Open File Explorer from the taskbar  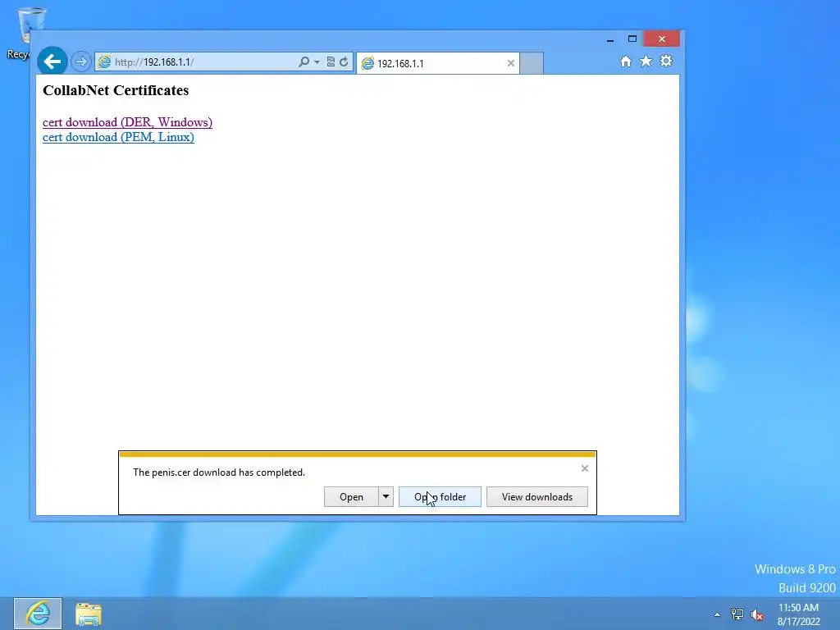click(x=89, y=614)
